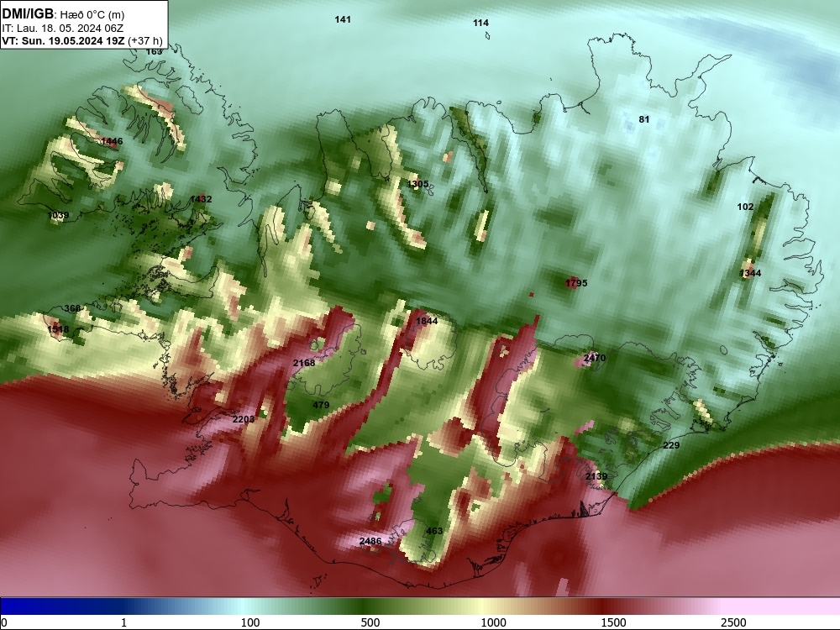Click the color scale label 1
Screen dimensions: 840x630
123,622
